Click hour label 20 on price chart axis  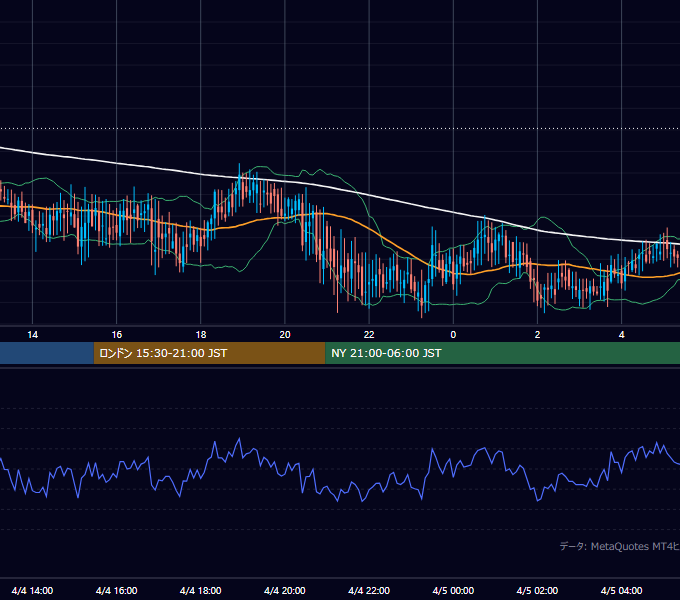285,335
